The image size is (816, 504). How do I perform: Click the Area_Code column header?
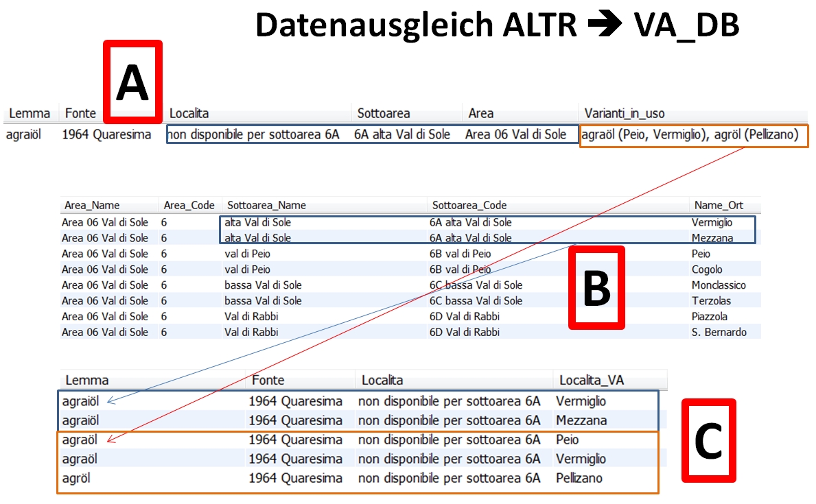pyautogui.click(x=189, y=205)
